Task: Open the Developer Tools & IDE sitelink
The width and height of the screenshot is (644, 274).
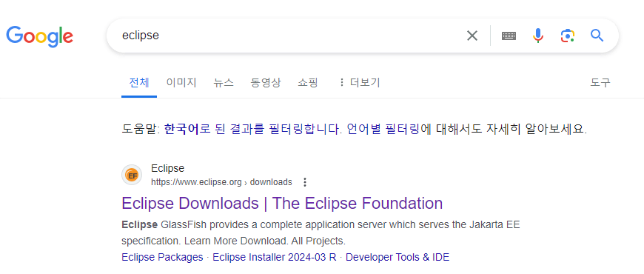Action: click(x=398, y=257)
